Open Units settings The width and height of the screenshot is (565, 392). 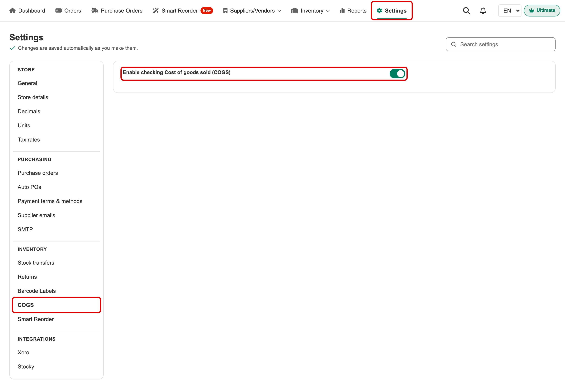[24, 125]
